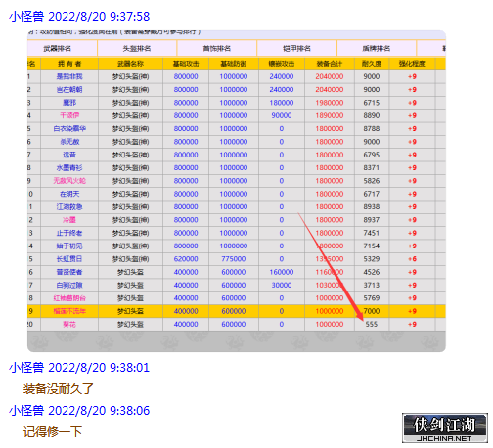Viewport: 493px width, 448px height.
Task: Switch to the 武器排名 tab
Action: [58, 48]
